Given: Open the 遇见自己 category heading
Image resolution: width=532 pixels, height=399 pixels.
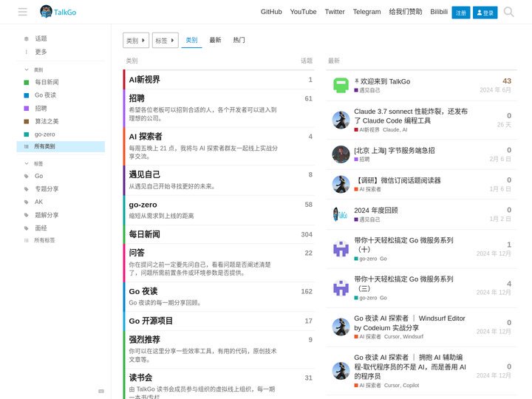Looking at the screenshot, I should (x=144, y=174).
